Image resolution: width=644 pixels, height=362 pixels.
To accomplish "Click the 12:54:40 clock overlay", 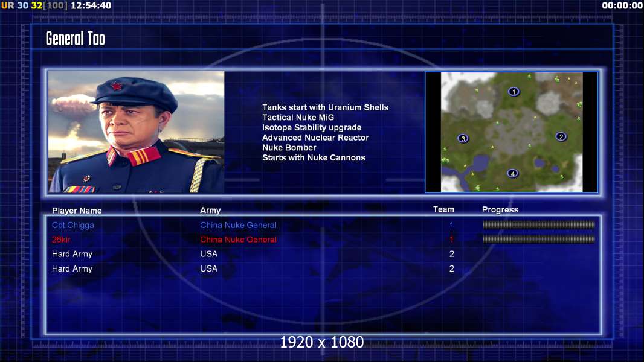I will coord(91,5).
